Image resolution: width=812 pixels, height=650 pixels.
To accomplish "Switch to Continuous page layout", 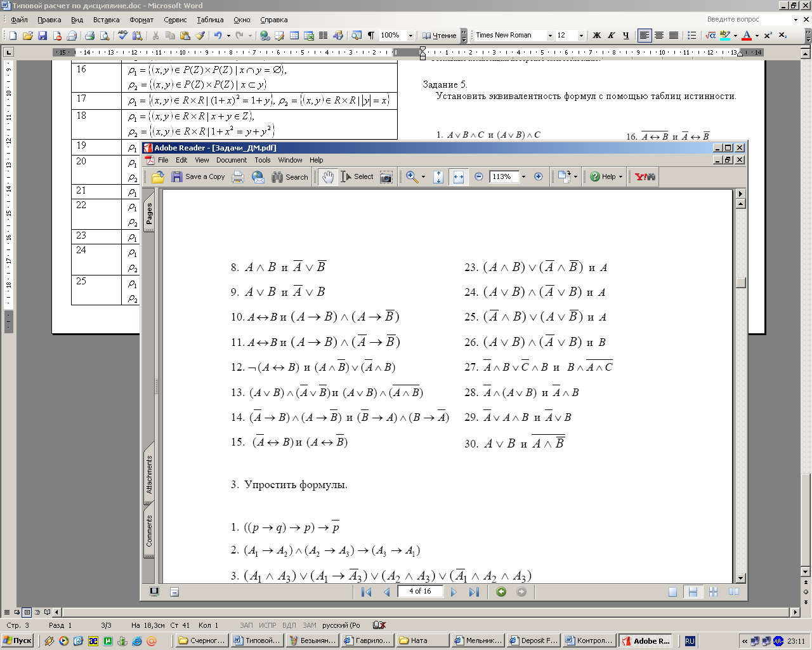I will (693, 592).
